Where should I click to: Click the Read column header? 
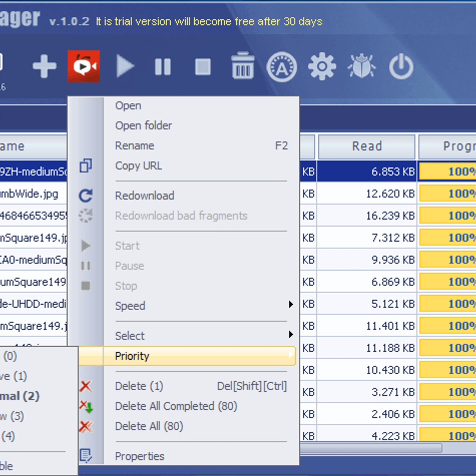(x=367, y=146)
